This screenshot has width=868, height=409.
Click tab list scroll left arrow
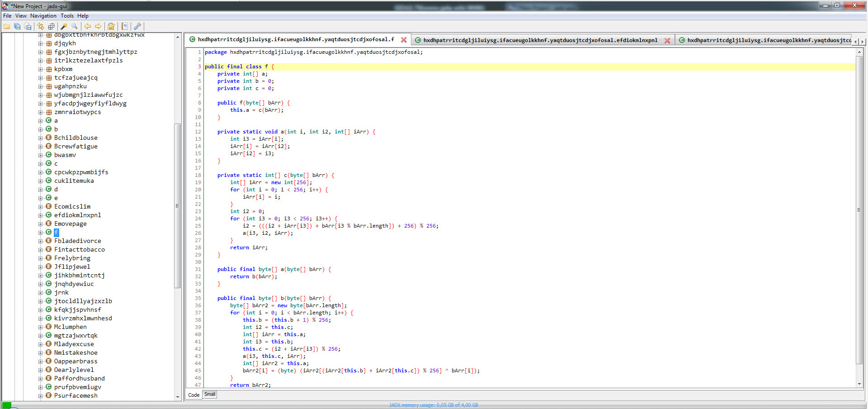tap(855, 41)
